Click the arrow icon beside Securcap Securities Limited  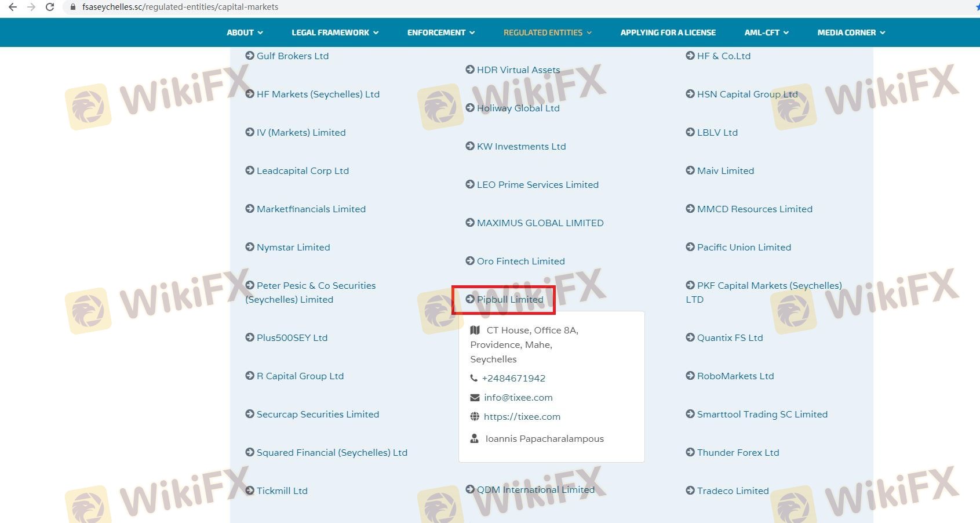[250, 414]
